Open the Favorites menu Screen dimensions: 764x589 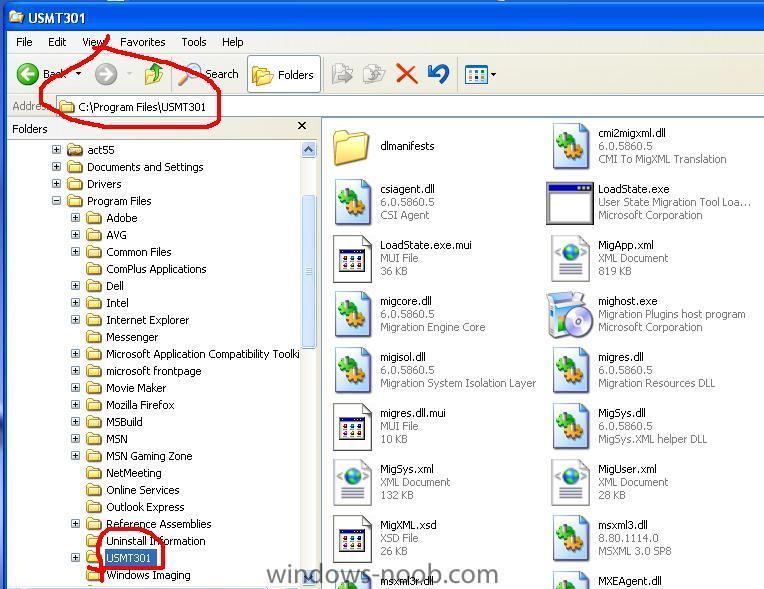tap(143, 42)
